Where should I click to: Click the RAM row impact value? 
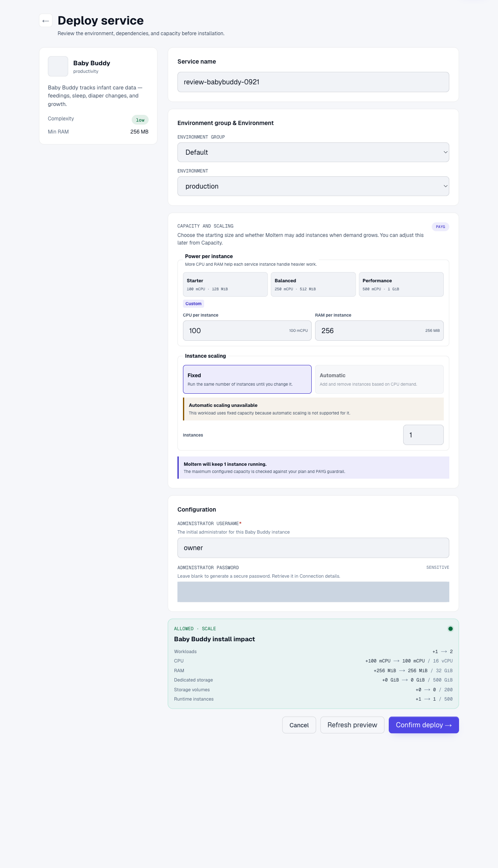[x=413, y=670]
